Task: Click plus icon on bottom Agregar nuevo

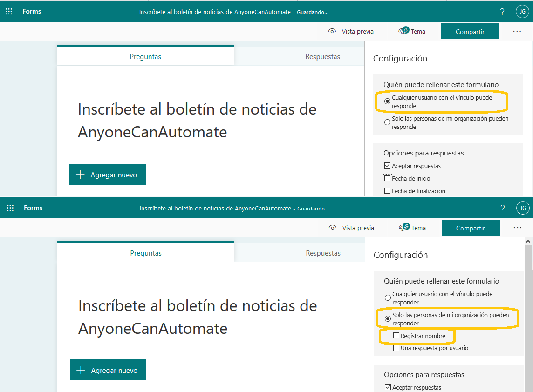Action: click(81, 370)
